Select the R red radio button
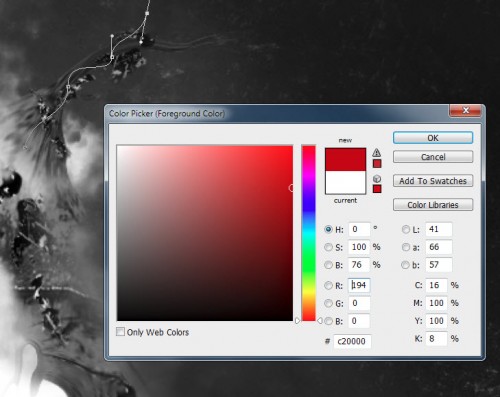Image resolution: width=500 pixels, height=397 pixels. 328,285
